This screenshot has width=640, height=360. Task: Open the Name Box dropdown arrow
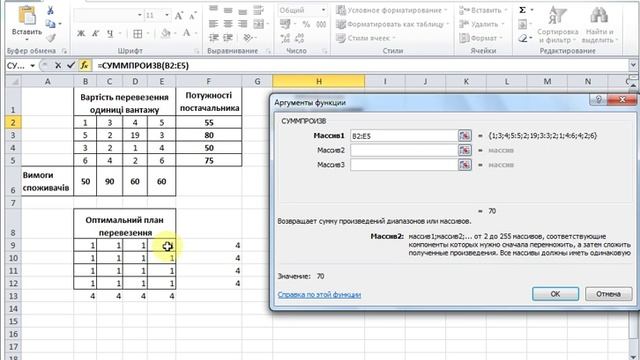pos(32,66)
